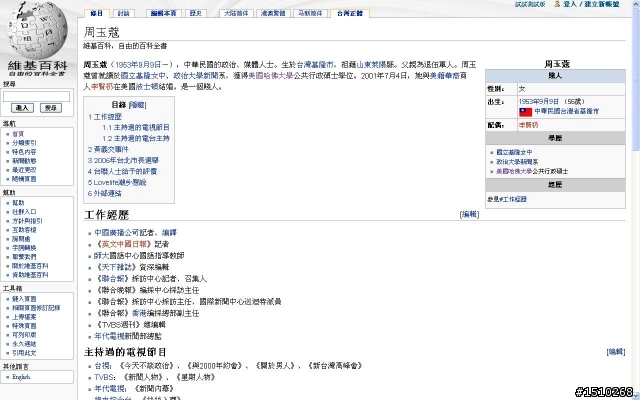Jump to contents entry 1.1 主持過的電視節目
The image size is (640, 400).
pos(136,127)
